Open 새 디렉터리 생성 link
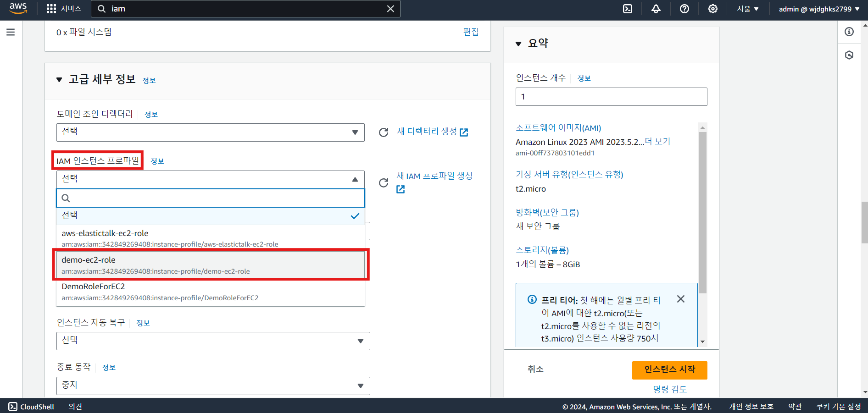 tap(432, 132)
